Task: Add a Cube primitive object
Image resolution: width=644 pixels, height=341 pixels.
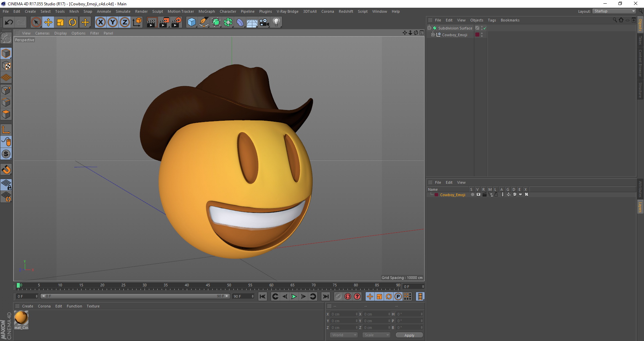Action: pyautogui.click(x=192, y=22)
